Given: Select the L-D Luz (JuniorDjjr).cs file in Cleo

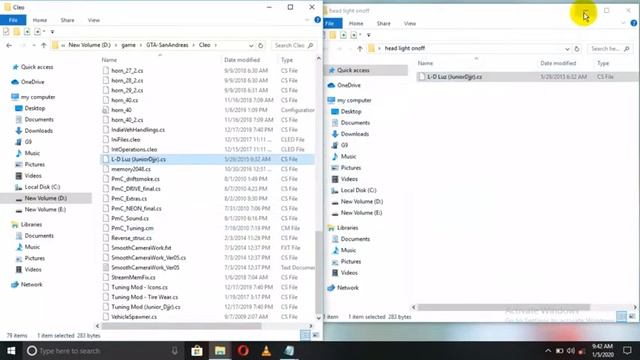Looking at the screenshot, I should click(207, 159).
